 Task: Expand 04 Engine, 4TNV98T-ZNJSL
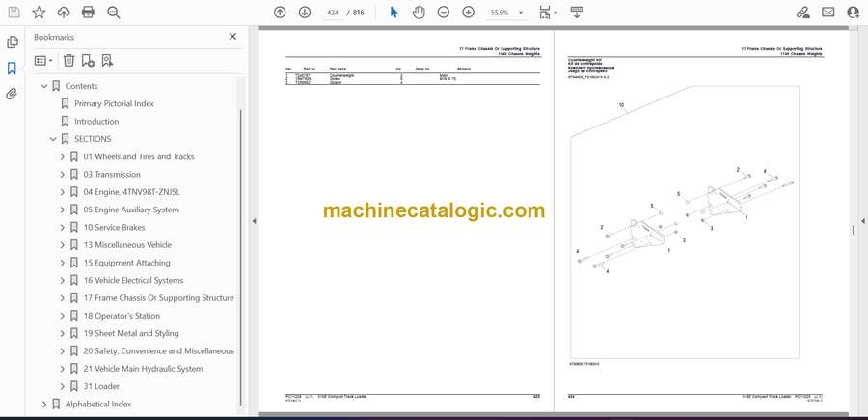point(62,192)
